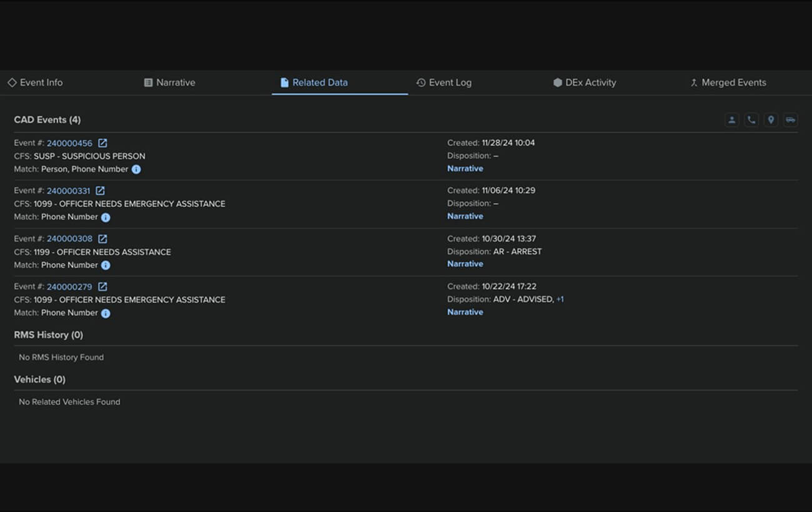Image resolution: width=812 pixels, height=512 pixels.
Task: Open event 240000308 via external link icon
Action: 102,239
